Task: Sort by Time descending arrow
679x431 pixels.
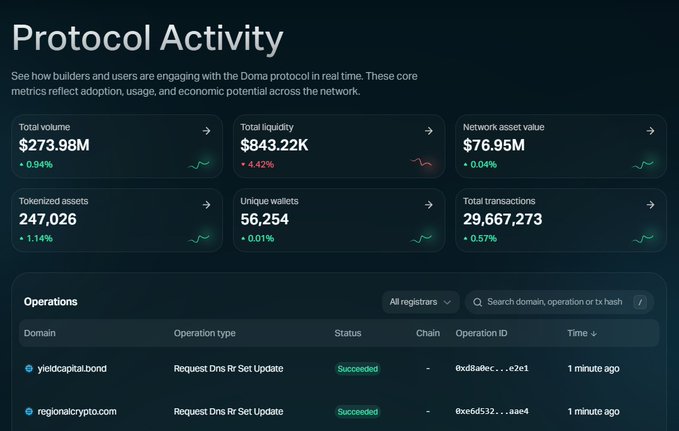Action: pos(594,334)
